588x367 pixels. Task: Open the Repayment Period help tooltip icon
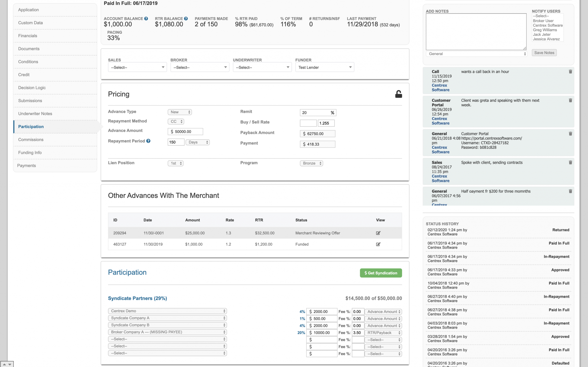(x=148, y=141)
